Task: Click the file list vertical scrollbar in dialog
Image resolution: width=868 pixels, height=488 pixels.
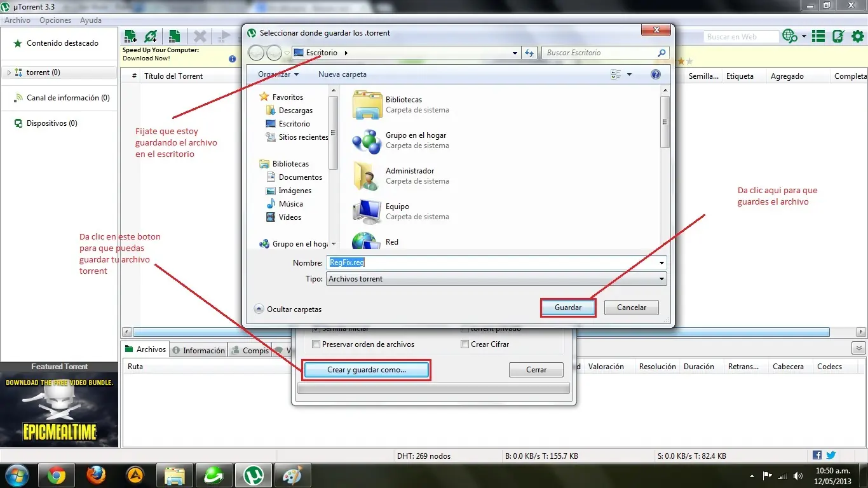Action: click(x=665, y=122)
